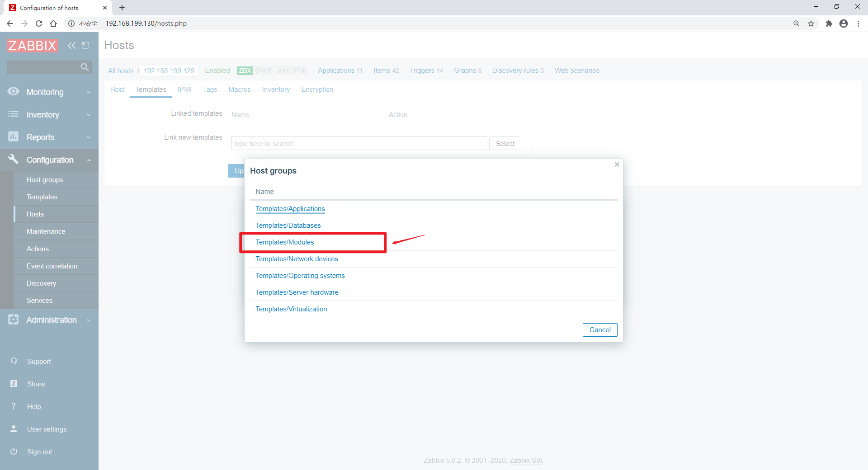The width and height of the screenshot is (868, 470).
Task: Reload the page with refresh icon
Action: tap(39, 23)
